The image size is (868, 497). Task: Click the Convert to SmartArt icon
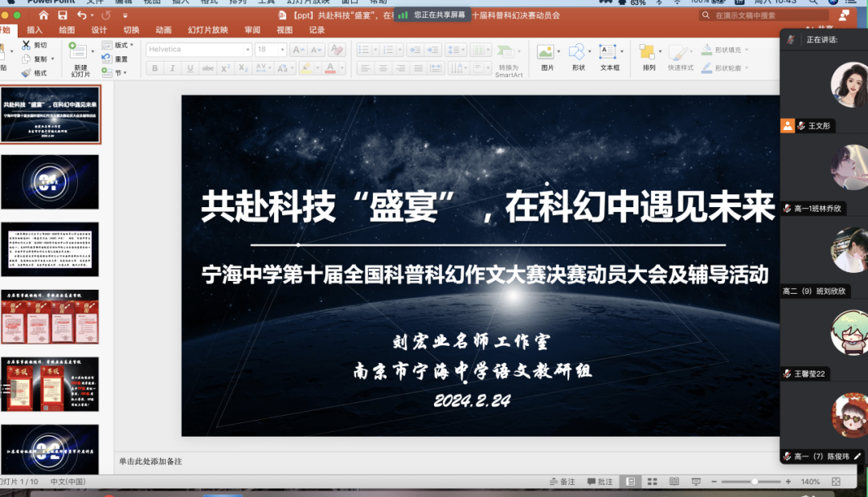(506, 52)
